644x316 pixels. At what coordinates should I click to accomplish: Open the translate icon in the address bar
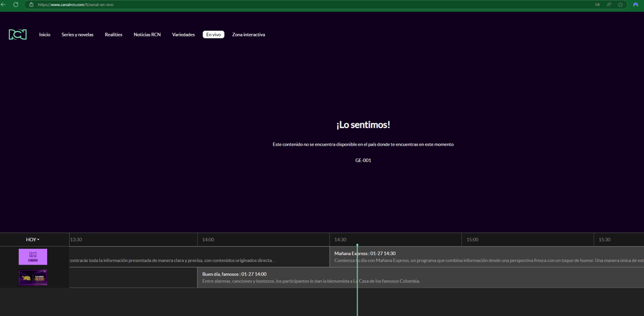pos(597,4)
